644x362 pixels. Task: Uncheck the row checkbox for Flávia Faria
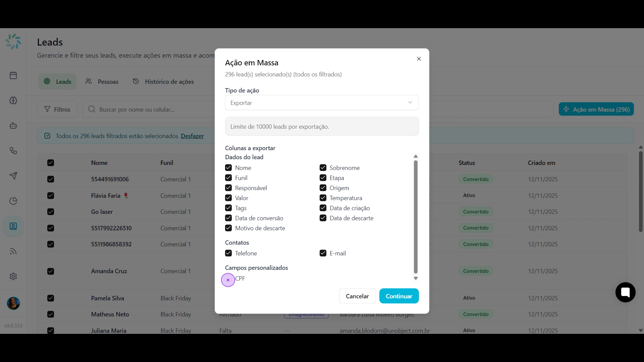(51, 195)
